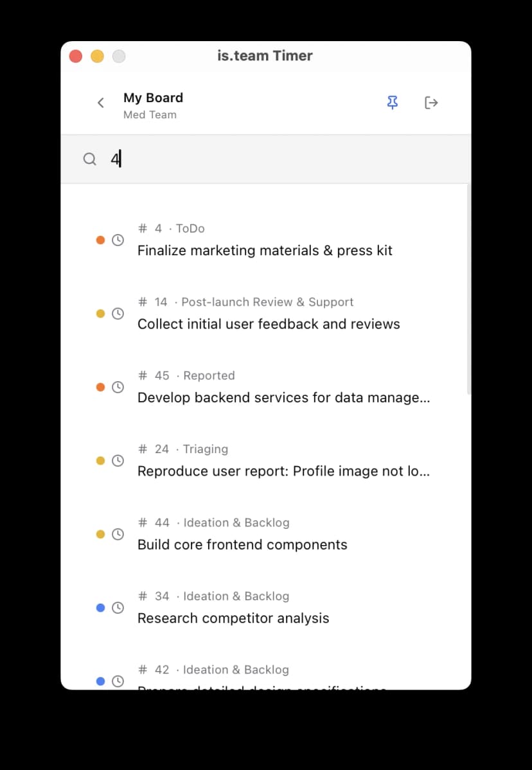Click the orange status dot on task #4

click(x=100, y=240)
